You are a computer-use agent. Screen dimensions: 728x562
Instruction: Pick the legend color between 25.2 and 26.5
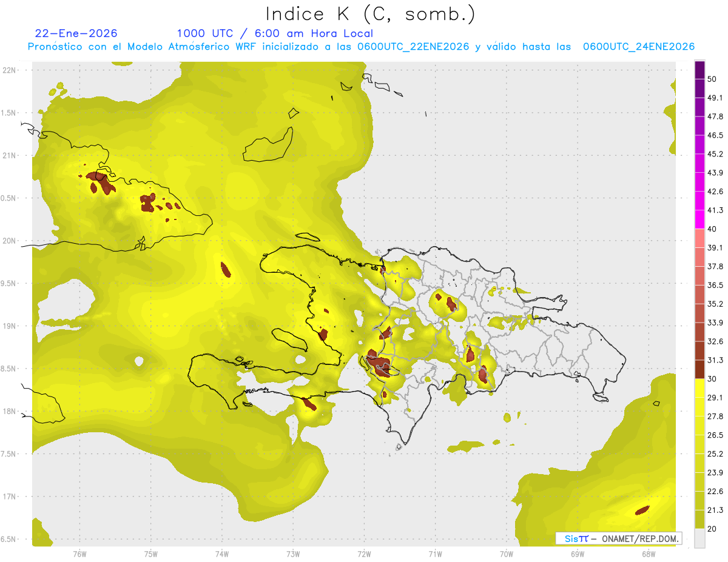[x=699, y=444]
